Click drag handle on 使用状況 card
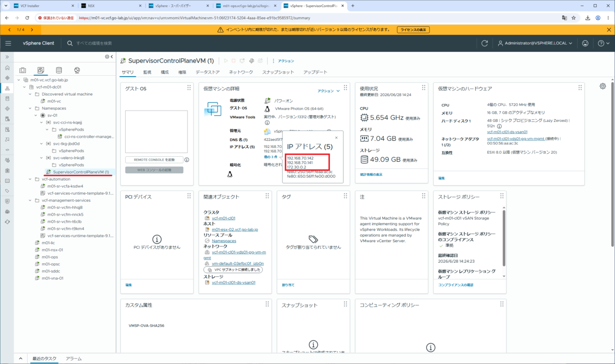 click(x=424, y=88)
